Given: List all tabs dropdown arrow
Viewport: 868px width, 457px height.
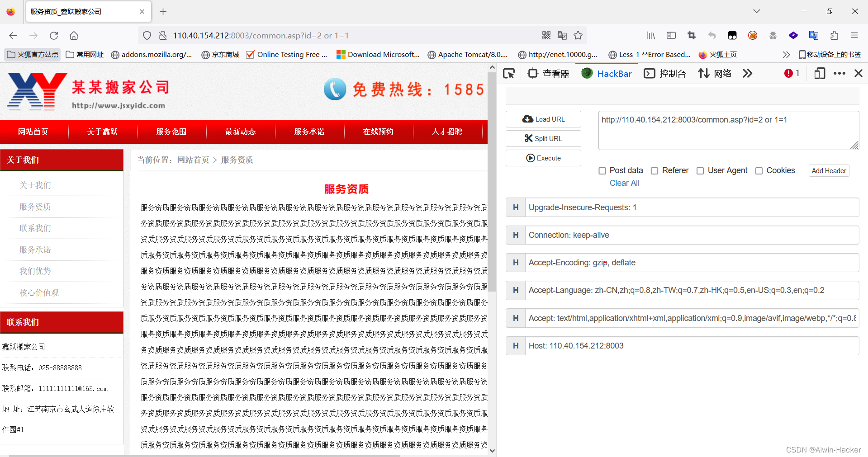Looking at the screenshot, I should click(757, 11).
